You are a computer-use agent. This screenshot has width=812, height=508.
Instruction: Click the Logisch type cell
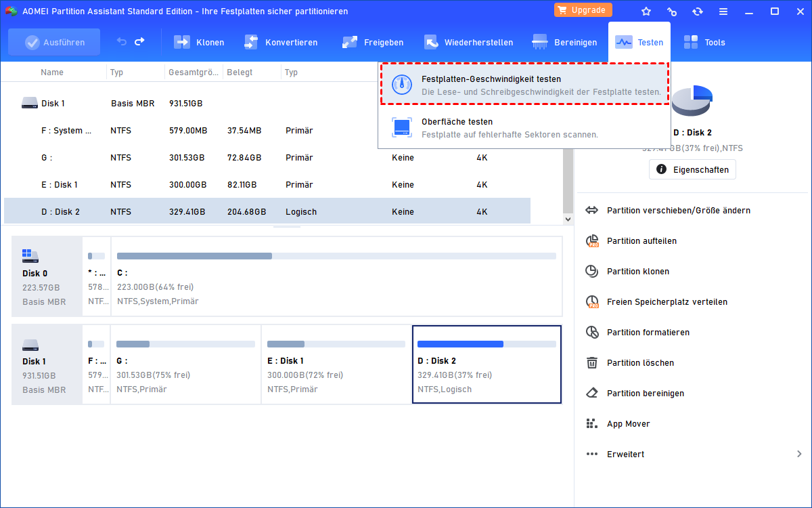click(x=301, y=212)
